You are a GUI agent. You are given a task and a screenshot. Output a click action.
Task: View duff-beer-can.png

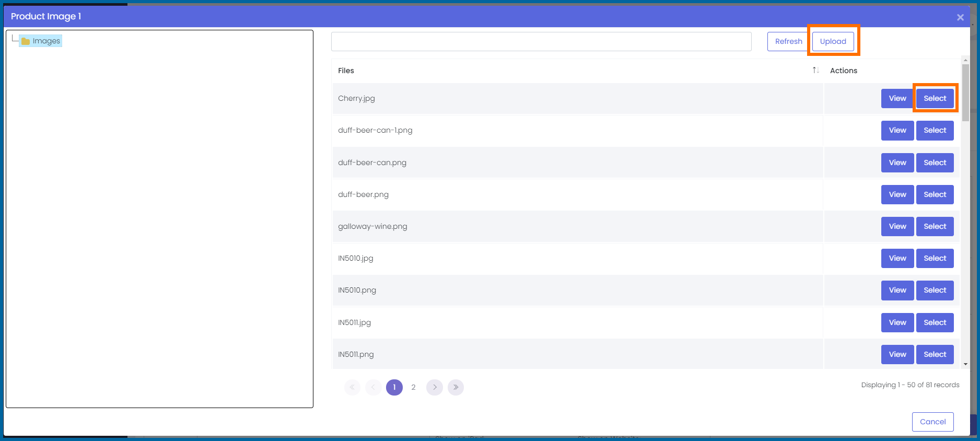pos(897,163)
